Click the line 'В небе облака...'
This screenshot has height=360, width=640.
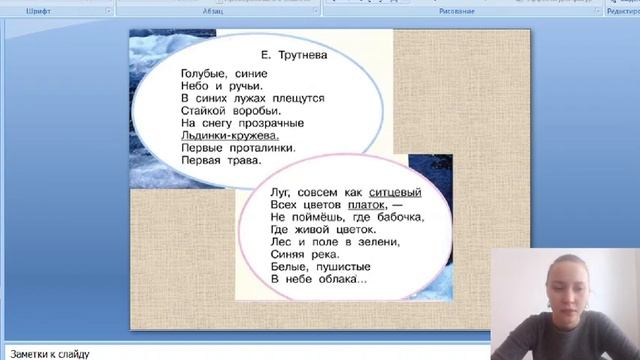(x=318, y=279)
